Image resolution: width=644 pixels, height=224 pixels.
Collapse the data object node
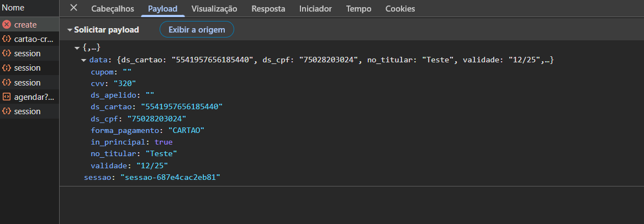(83, 60)
